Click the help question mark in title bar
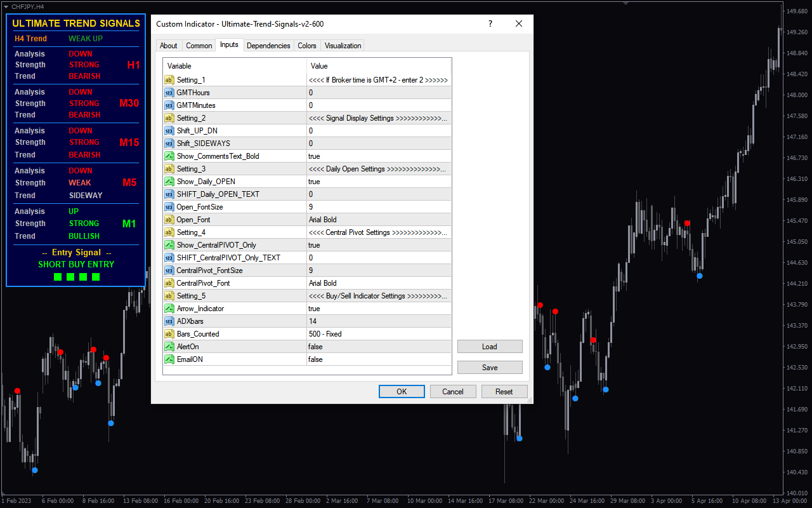This screenshot has width=812, height=508. 490,24
